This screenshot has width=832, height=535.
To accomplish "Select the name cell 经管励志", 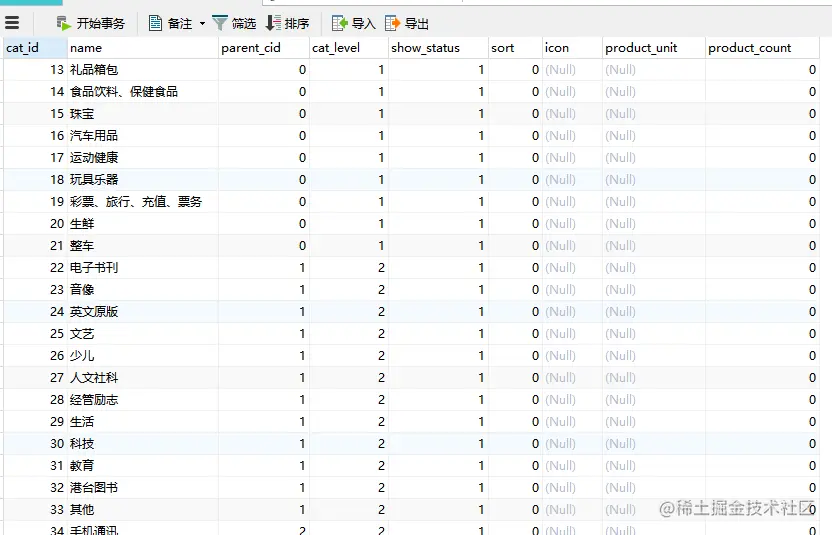I will 143,400.
